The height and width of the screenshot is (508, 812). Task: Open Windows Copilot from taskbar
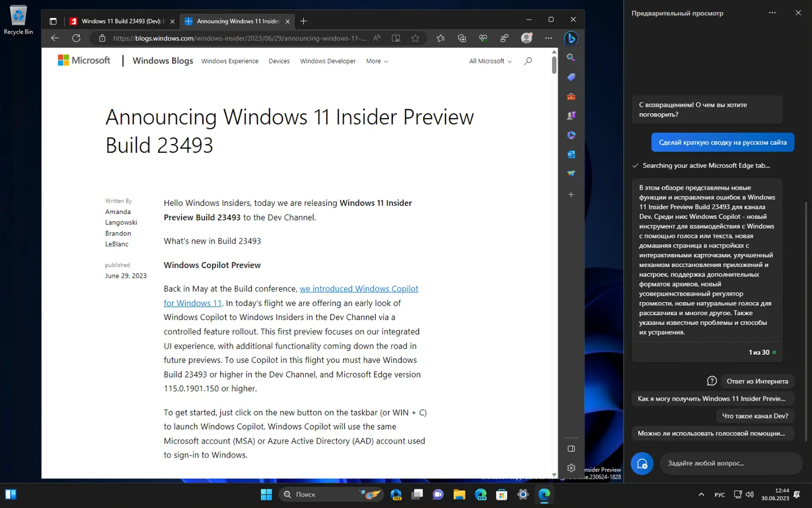point(396,494)
